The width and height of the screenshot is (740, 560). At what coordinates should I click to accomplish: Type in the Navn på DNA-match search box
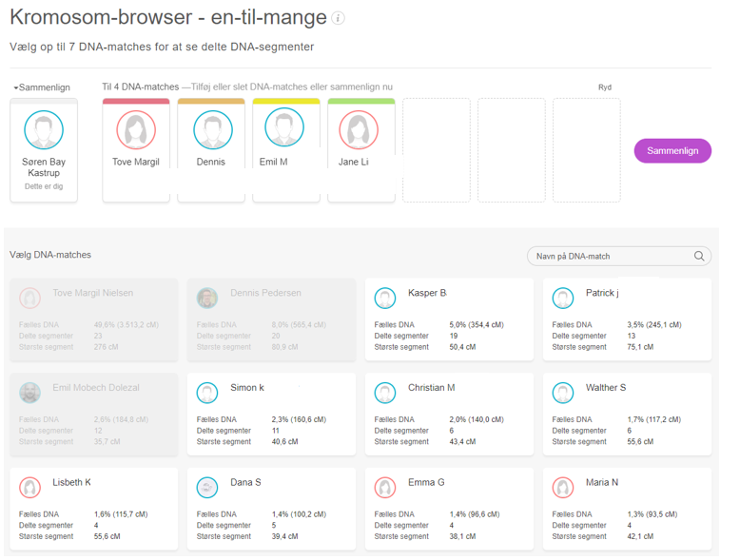pyautogui.click(x=609, y=256)
